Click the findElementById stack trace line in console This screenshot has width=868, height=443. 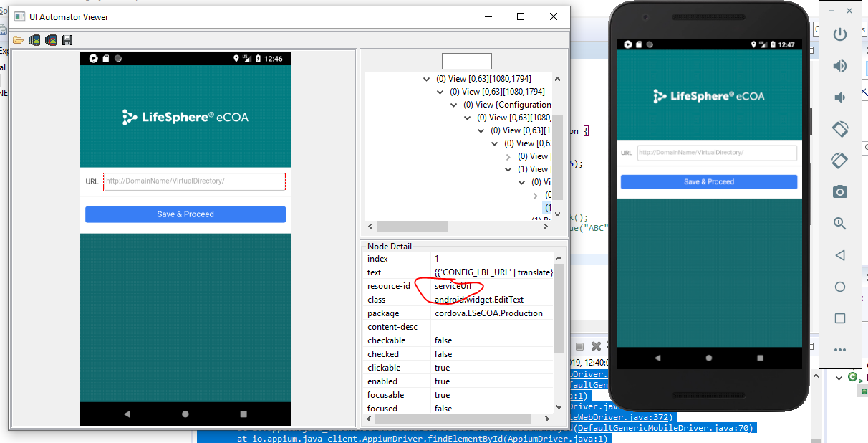(x=423, y=437)
